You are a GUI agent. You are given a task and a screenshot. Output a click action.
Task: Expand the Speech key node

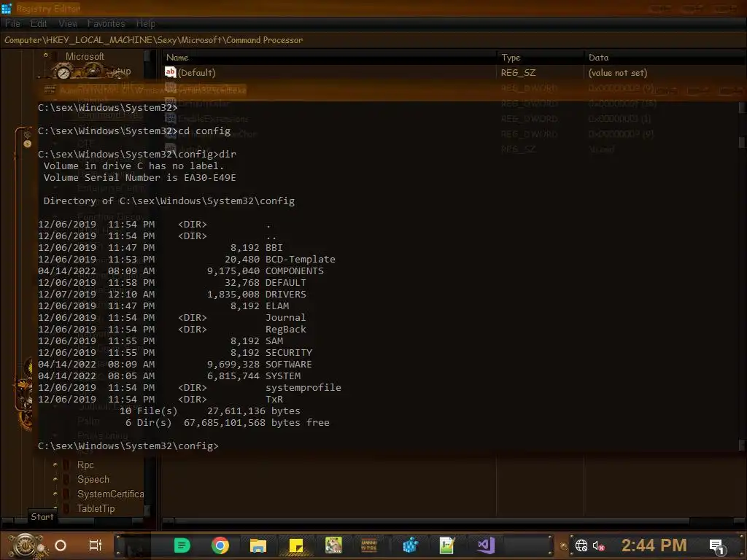coord(55,479)
